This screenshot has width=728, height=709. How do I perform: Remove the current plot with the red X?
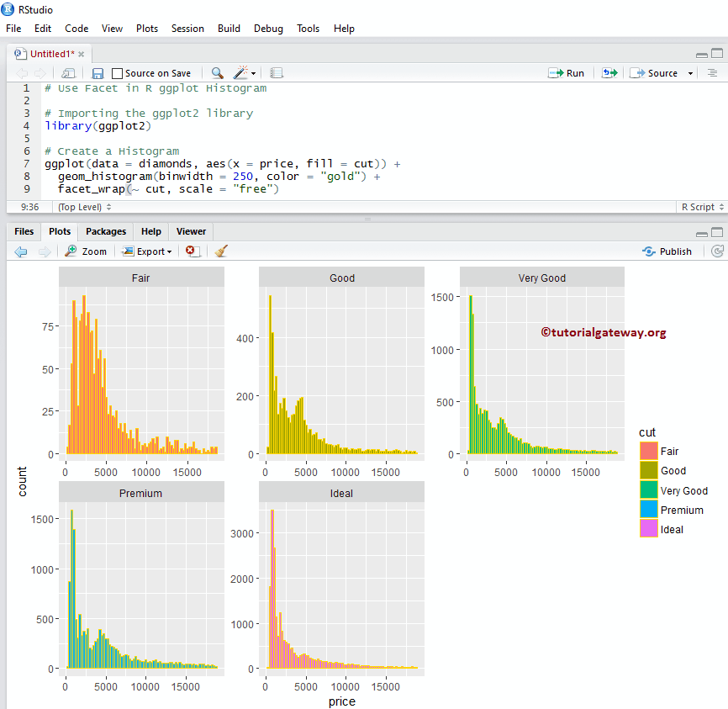tap(191, 251)
